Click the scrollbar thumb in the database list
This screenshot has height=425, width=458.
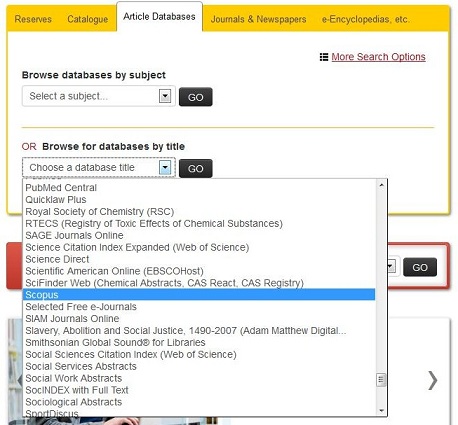[x=381, y=380]
